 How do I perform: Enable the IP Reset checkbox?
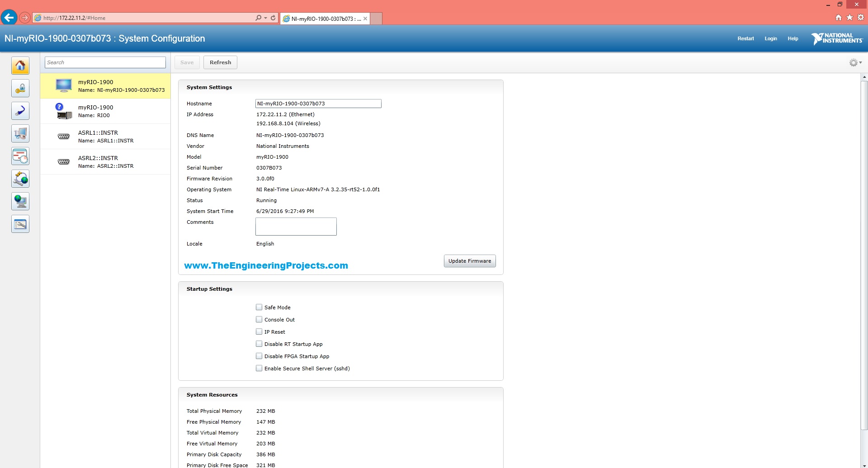tap(259, 332)
